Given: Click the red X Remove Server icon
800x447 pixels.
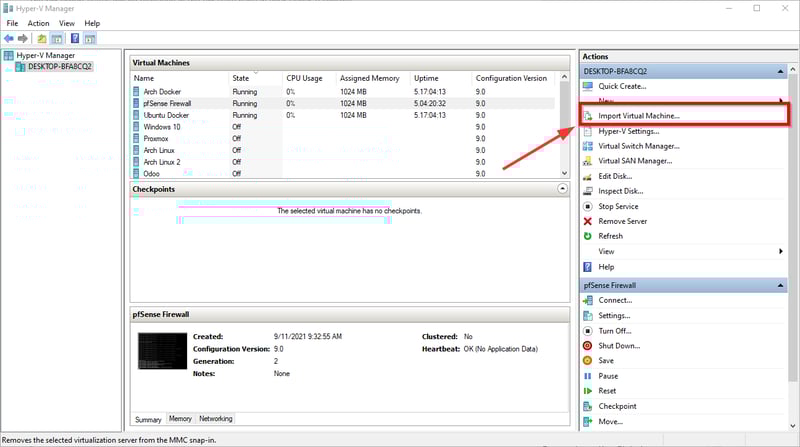Looking at the screenshot, I should coord(588,221).
